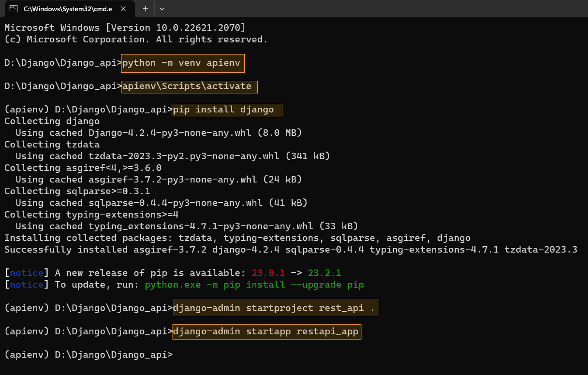Click the 'Installing collected packages' line
Viewport: 588px width, 375px height.
coord(237,238)
